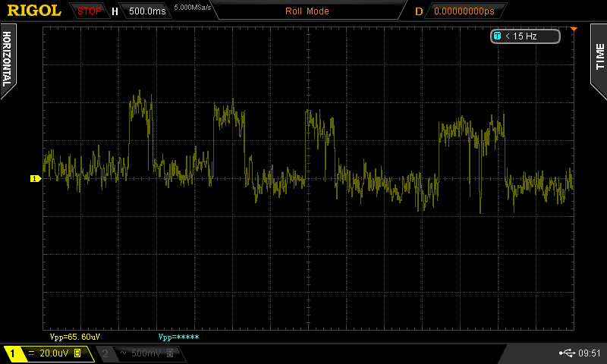The width and height of the screenshot is (607, 364).
Task: Click channel 1 bandwidth limit B icon
Action: tap(77, 353)
